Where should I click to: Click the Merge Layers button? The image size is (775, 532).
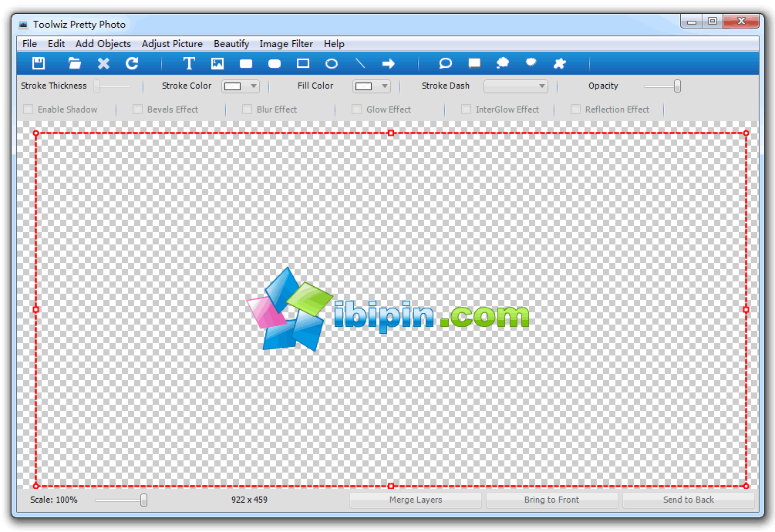416,500
